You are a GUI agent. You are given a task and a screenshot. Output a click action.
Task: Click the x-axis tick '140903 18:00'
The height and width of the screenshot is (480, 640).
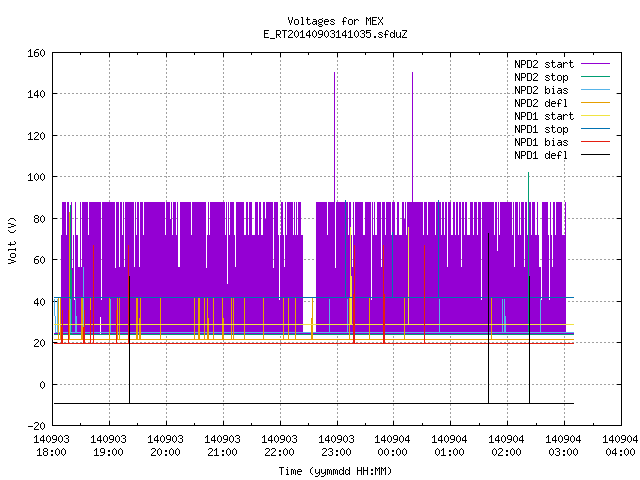[51, 446]
